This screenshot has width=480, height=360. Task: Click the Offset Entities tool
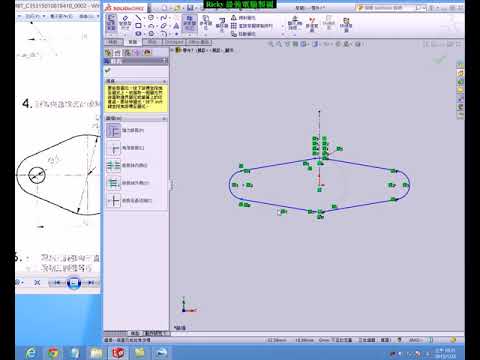(x=222, y=24)
